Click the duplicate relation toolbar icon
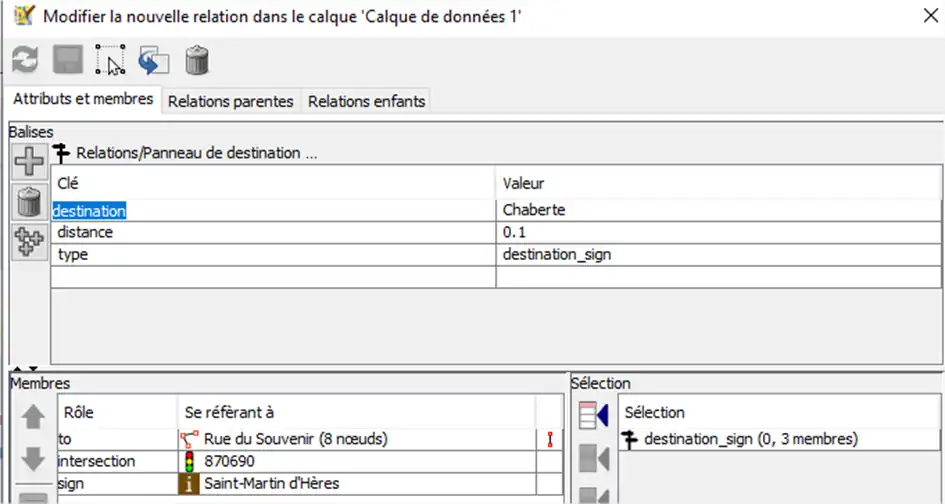The height and width of the screenshot is (504, 945). click(154, 61)
